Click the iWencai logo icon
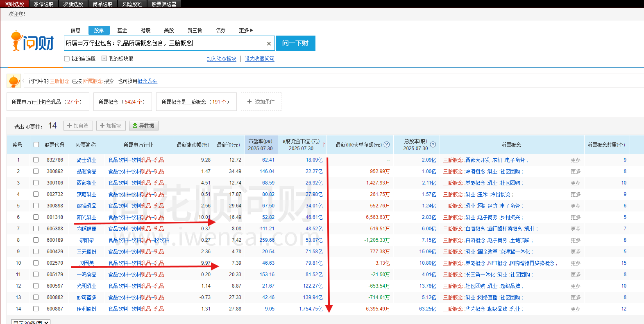This screenshot has width=644, height=324. 33,41
